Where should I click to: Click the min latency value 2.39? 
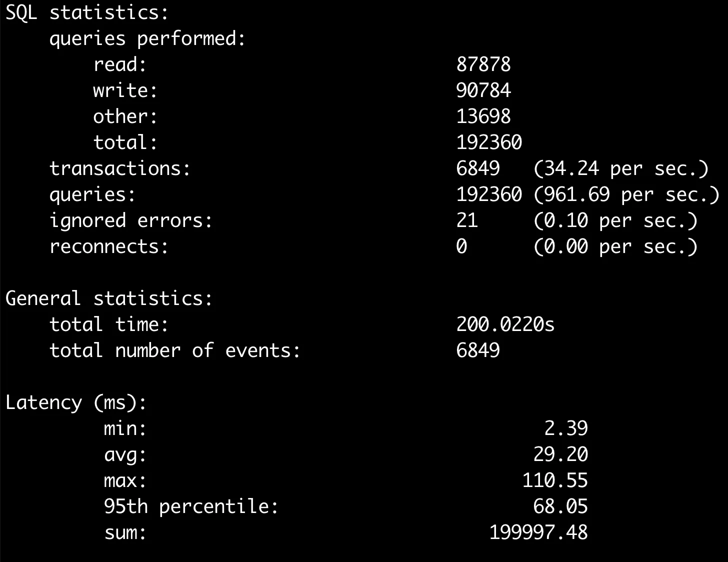click(x=565, y=428)
